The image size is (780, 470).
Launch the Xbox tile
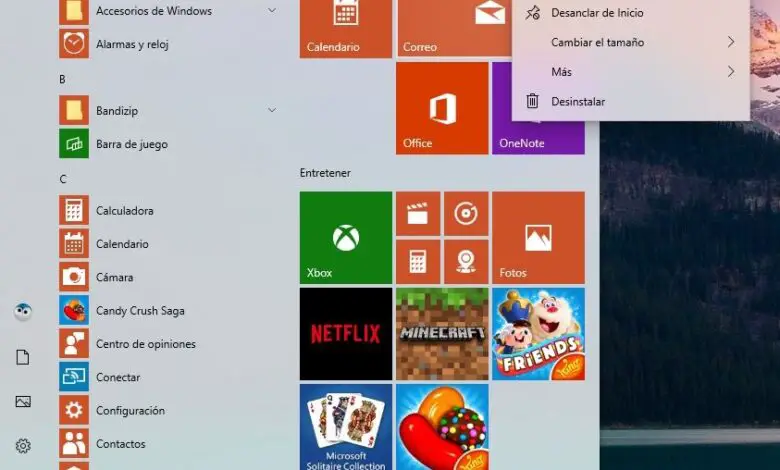pyautogui.click(x=346, y=238)
